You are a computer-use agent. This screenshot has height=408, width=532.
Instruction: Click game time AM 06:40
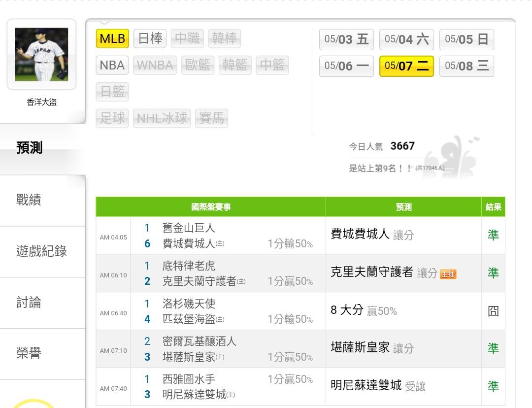113,313
